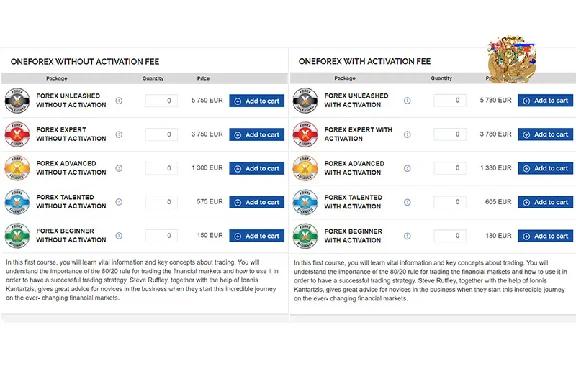This screenshot has width=576, height=368.
Task: Add Forex Expert With Activation to cart
Action: [x=545, y=134]
